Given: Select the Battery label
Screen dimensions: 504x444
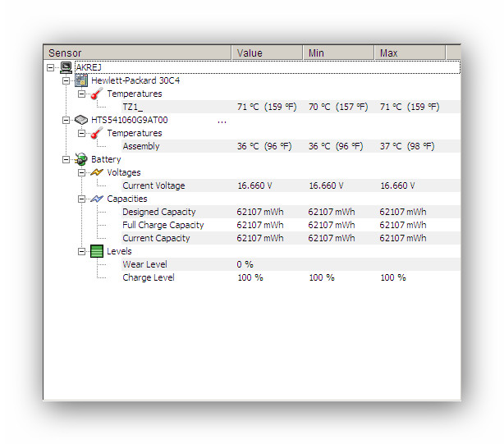Looking at the screenshot, I should tap(106, 159).
